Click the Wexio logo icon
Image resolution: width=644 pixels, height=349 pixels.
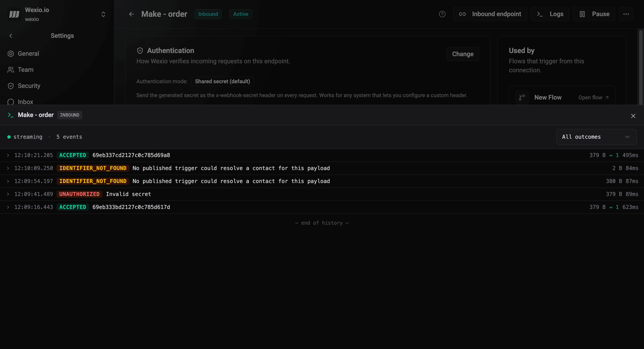[14, 14]
